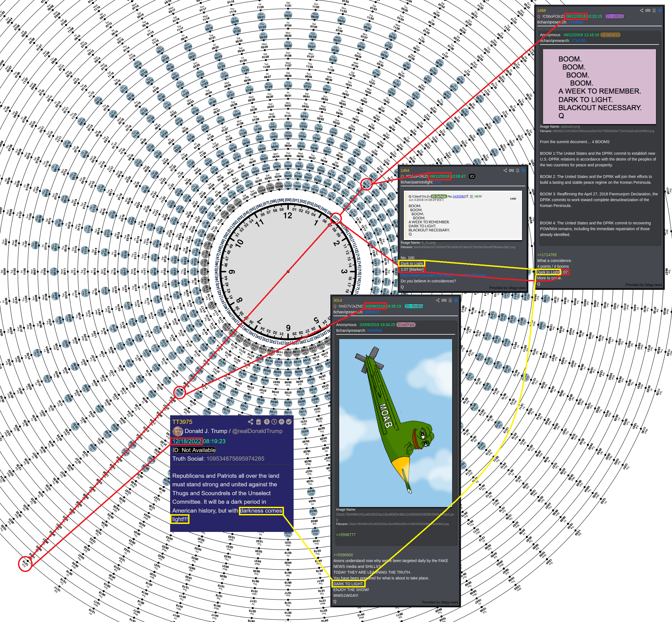Click share icon on post 3014
Viewport: 672px width, 622px height.
pyautogui.click(x=438, y=300)
